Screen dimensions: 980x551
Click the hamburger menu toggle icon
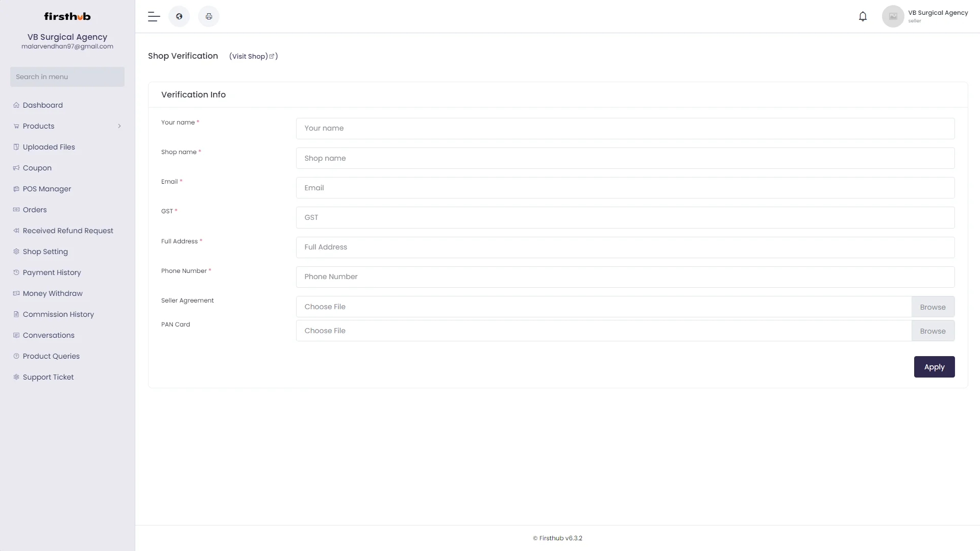[x=154, y=16]
